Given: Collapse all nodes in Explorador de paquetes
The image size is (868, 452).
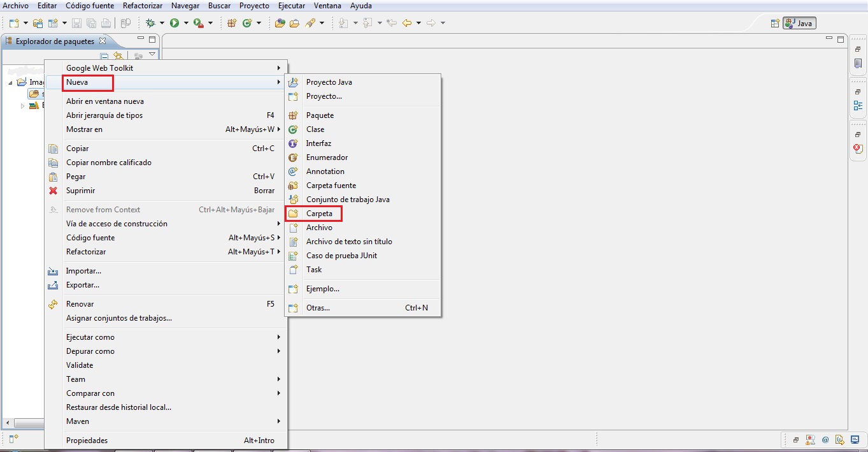Looking at the screenshot, I should (104, 55).
